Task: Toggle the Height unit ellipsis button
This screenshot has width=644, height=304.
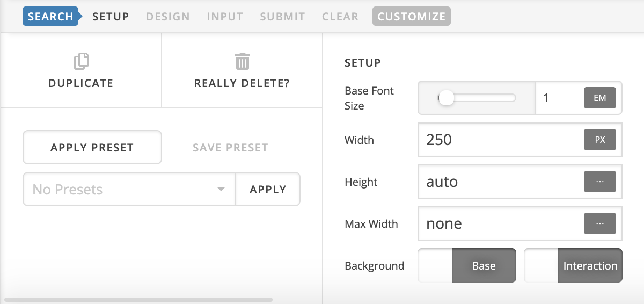Action: click(x=600, y=182)
